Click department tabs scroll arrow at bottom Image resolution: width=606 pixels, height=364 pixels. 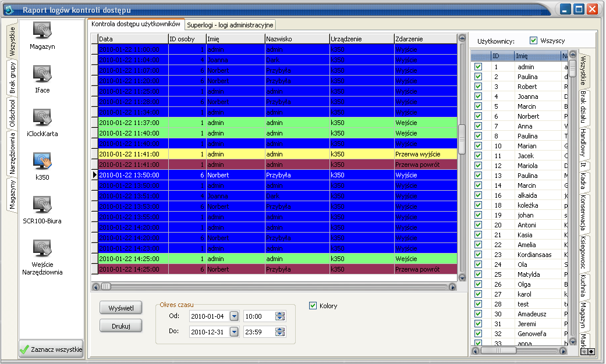coord(587,352)
